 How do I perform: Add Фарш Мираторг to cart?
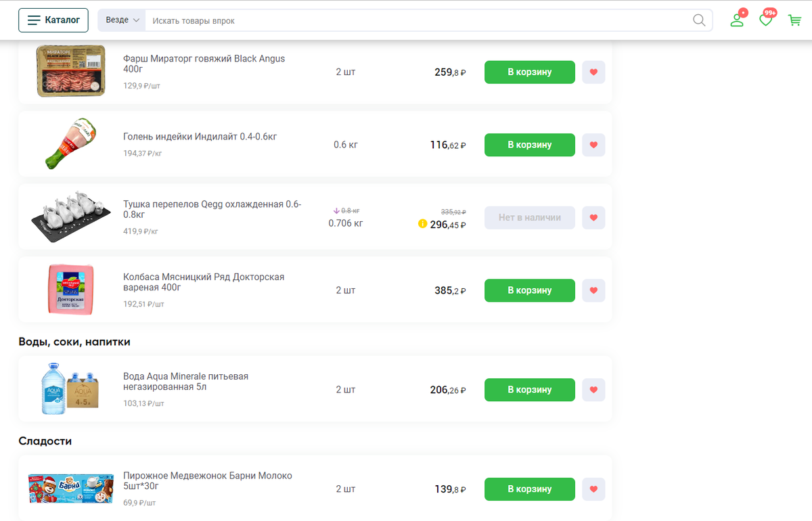530,72
